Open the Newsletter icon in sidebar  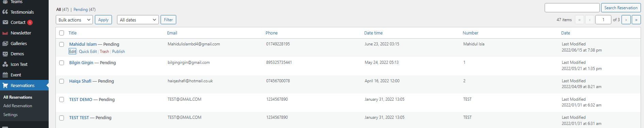coord(5,33)
